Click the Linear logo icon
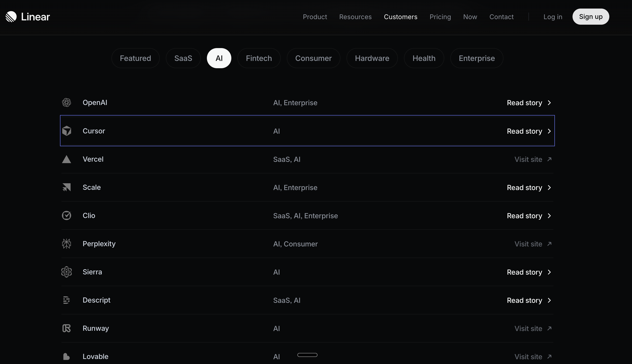 [11, 17]
